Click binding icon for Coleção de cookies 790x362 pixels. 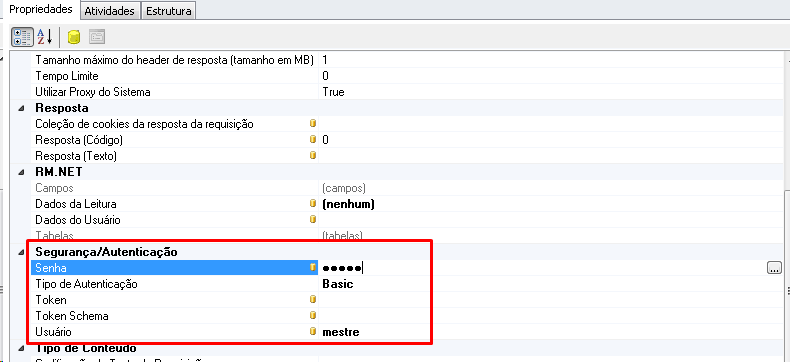point(312,124)
